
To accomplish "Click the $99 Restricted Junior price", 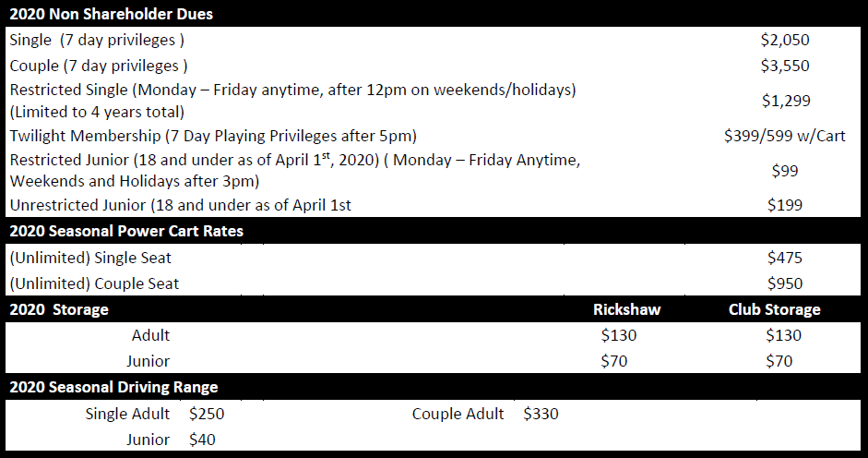I will [x=785, y=171].
